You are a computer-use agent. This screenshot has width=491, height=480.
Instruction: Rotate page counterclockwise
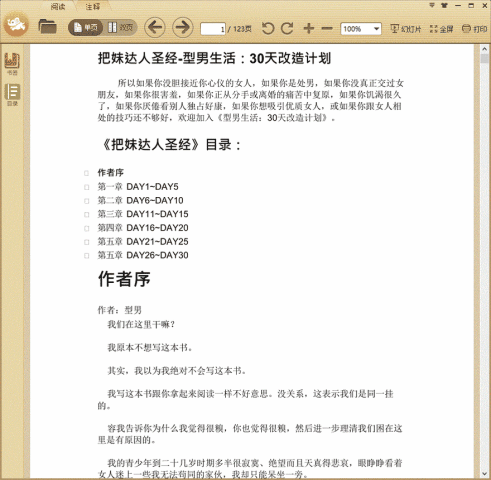(268, 29)
